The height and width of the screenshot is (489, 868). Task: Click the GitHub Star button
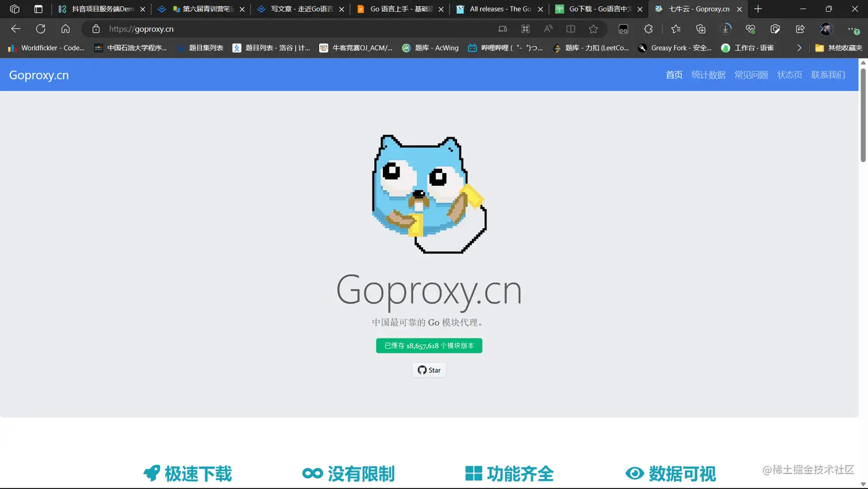click(x=429, y=370)
